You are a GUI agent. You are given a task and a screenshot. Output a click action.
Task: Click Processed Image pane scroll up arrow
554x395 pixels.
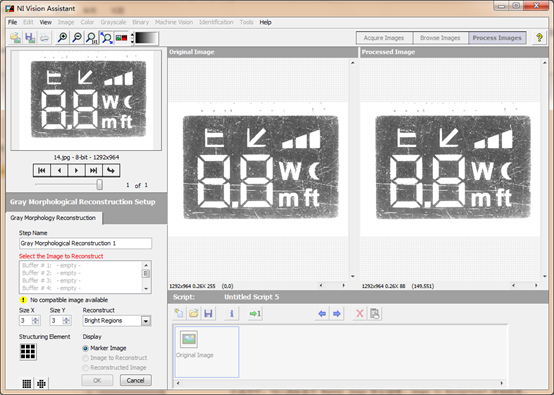(x=544, y=63)
